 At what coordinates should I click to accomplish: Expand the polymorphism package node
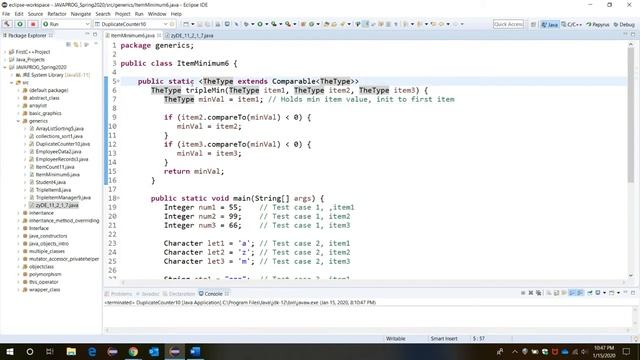[x=18, y=274]
